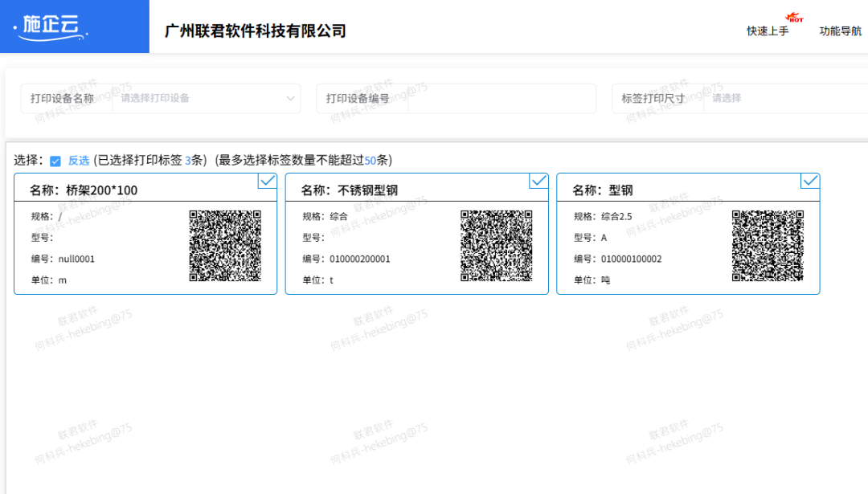Click the text 已选择打印标签 3条

tap(149, 161)
